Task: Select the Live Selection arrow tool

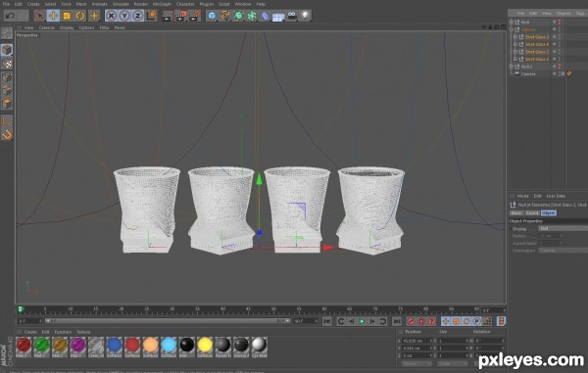Action: [x=39, y=16]
